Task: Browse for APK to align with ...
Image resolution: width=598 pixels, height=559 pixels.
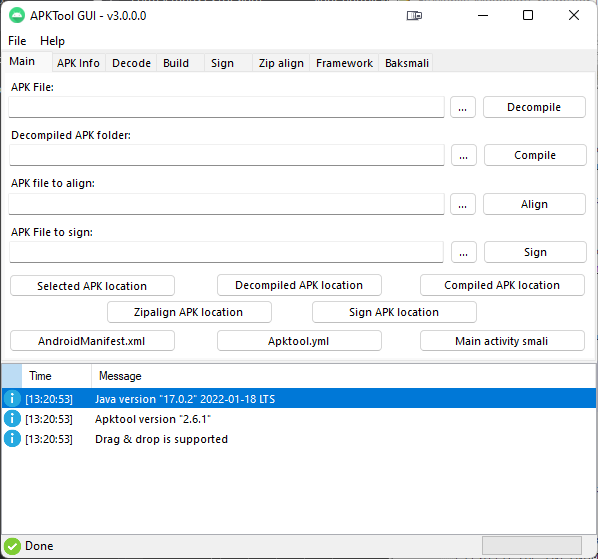Action: point(463,204)
